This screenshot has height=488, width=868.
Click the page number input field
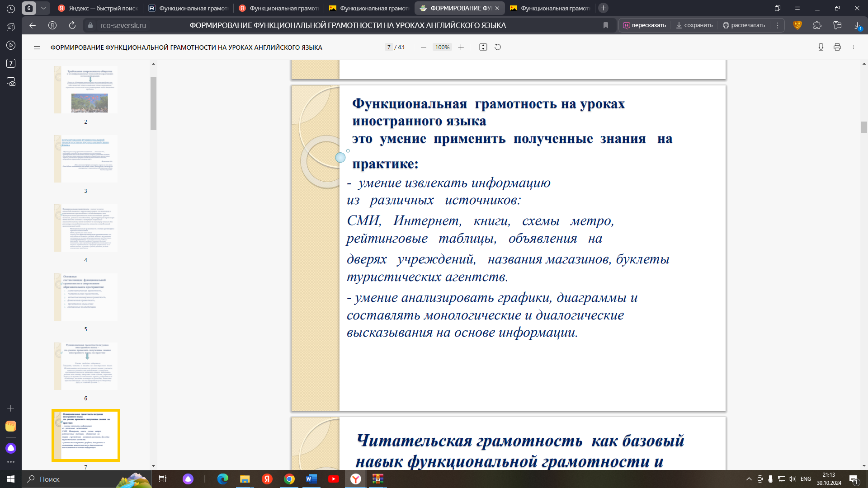pos(389,47)
